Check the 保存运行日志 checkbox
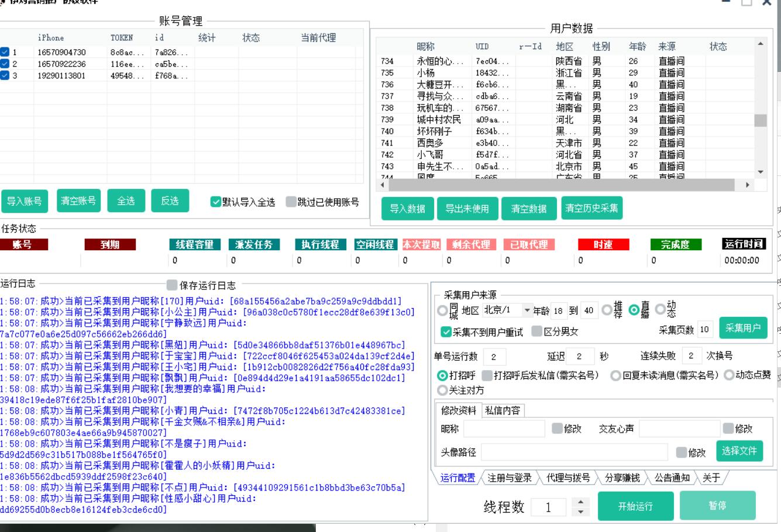The image size is (781, 532). click(x=171, y=285)
